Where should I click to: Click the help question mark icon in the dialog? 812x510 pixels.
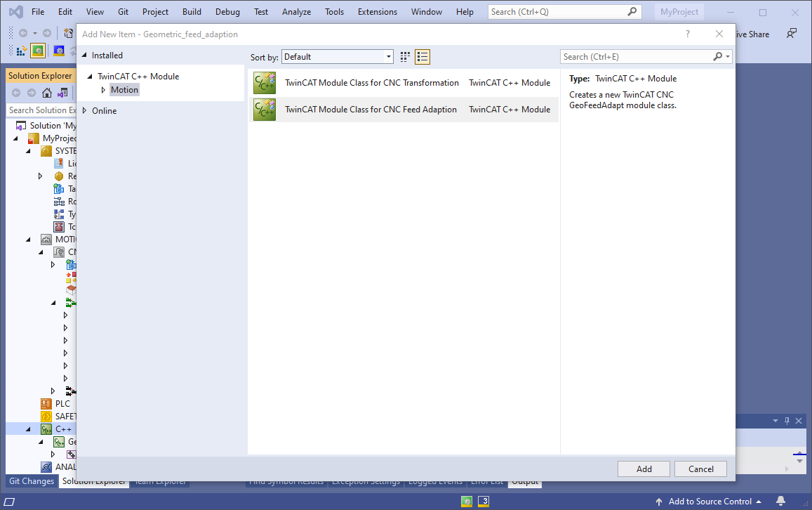click(x=687, y=34)
